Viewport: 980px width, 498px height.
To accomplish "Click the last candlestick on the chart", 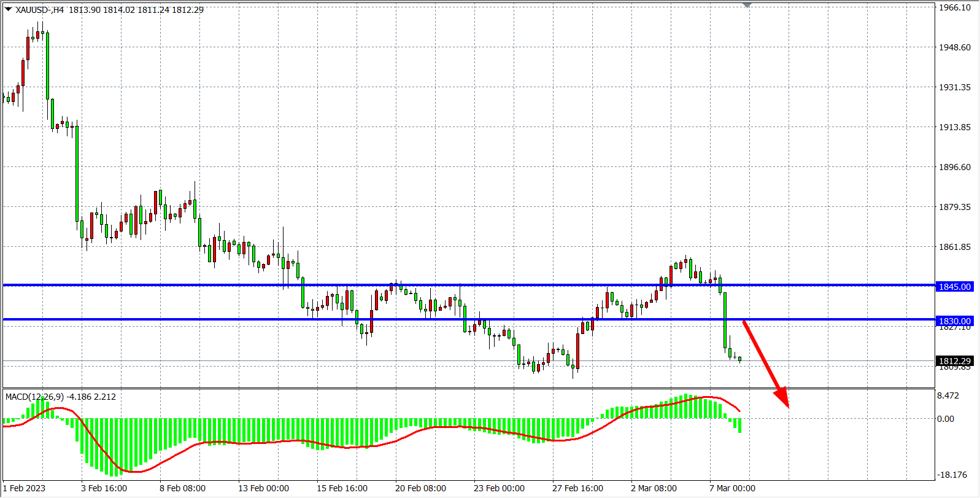I will pos(740,359).
